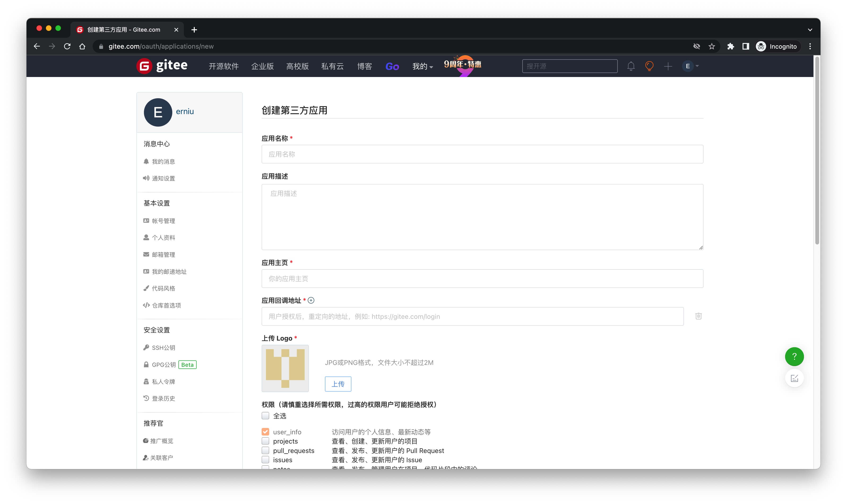The height and width of the screenshot is (504, 847).
Task: Click the 应用名称 input field
Action: [x=482, y=154]
